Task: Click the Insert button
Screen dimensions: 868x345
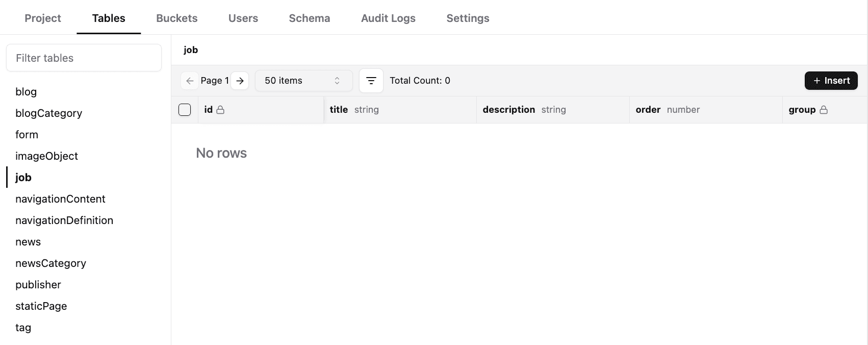Action: pos(831,81)
